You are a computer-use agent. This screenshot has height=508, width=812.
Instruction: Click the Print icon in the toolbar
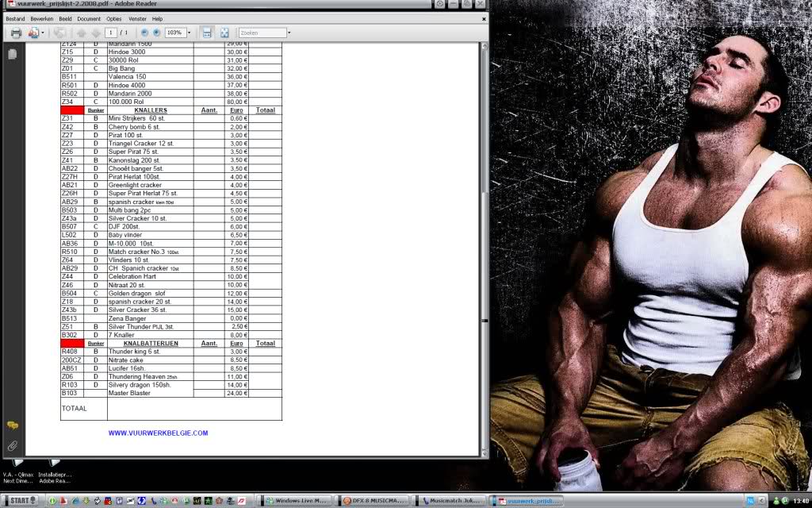16,33
